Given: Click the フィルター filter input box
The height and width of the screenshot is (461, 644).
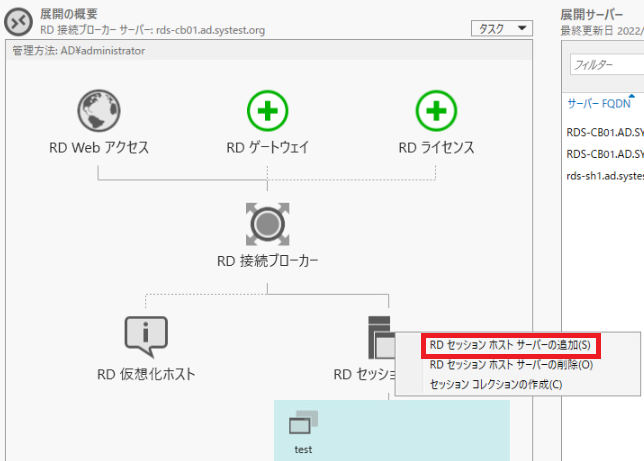Looking at the screenshot, I should [607, 65].
